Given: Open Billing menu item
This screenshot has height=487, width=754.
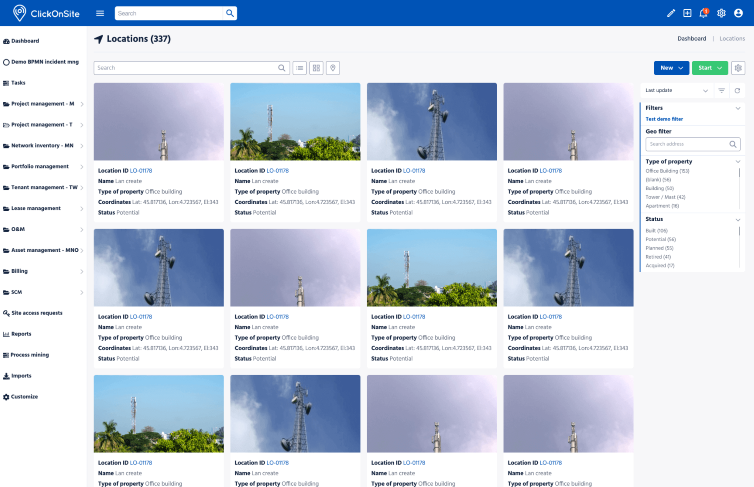Looking at the screenshot, I should (x=43, y=271).
